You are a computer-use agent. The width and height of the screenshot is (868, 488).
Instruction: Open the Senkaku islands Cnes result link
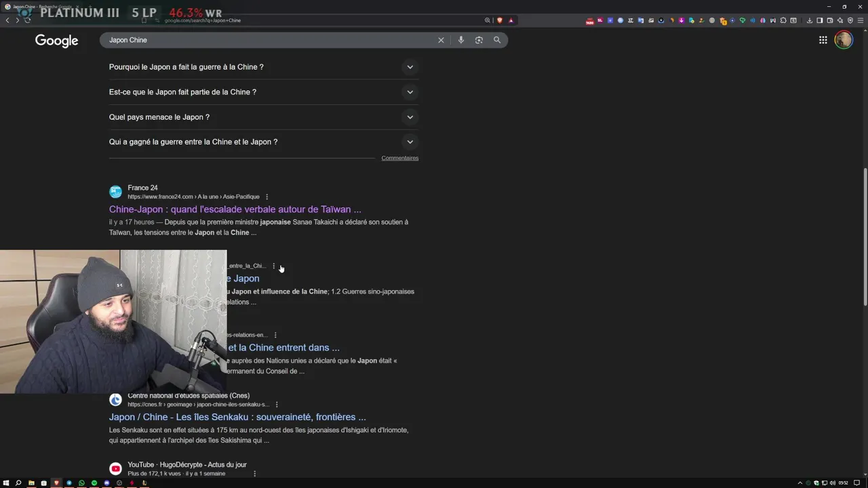(237, 418)
